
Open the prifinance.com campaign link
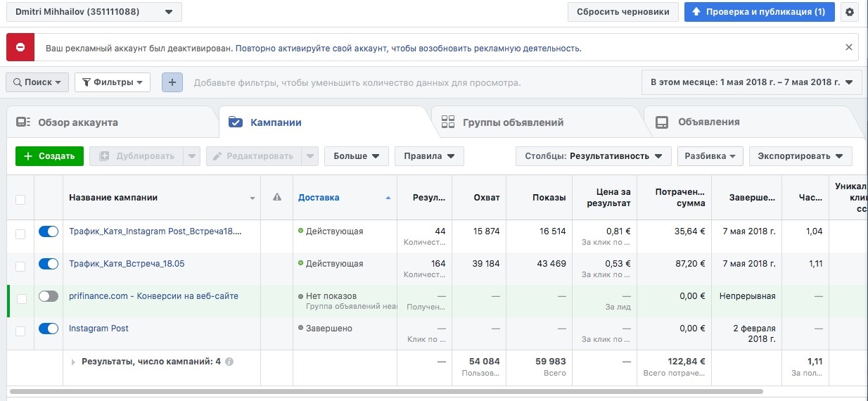coord(153,296)
